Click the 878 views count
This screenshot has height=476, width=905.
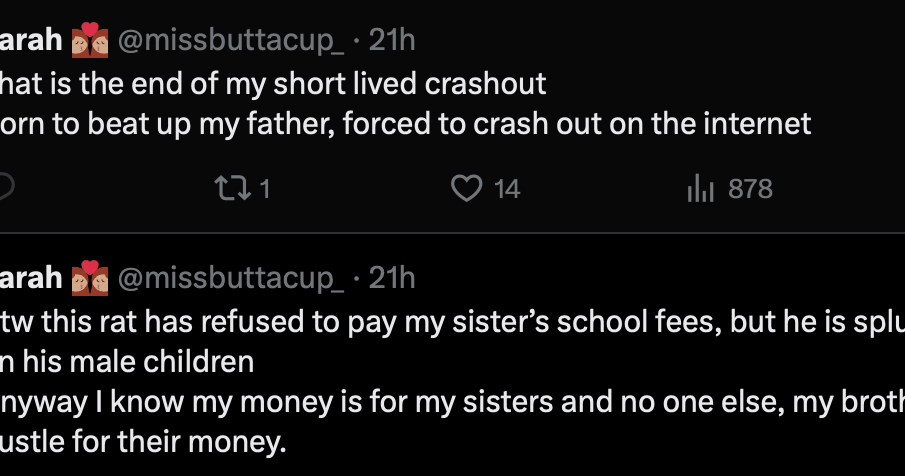pyautogui.click(x=750, y=189)
